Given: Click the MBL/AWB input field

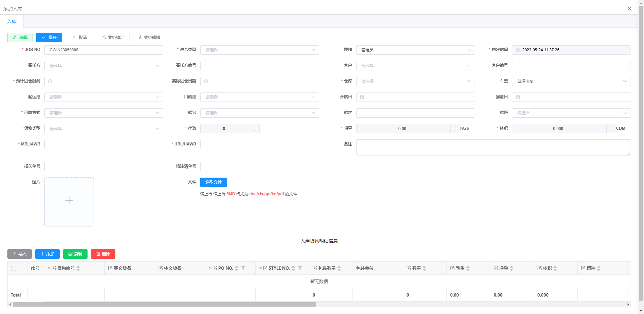Looking at the screenshot, I should (104, 144).
